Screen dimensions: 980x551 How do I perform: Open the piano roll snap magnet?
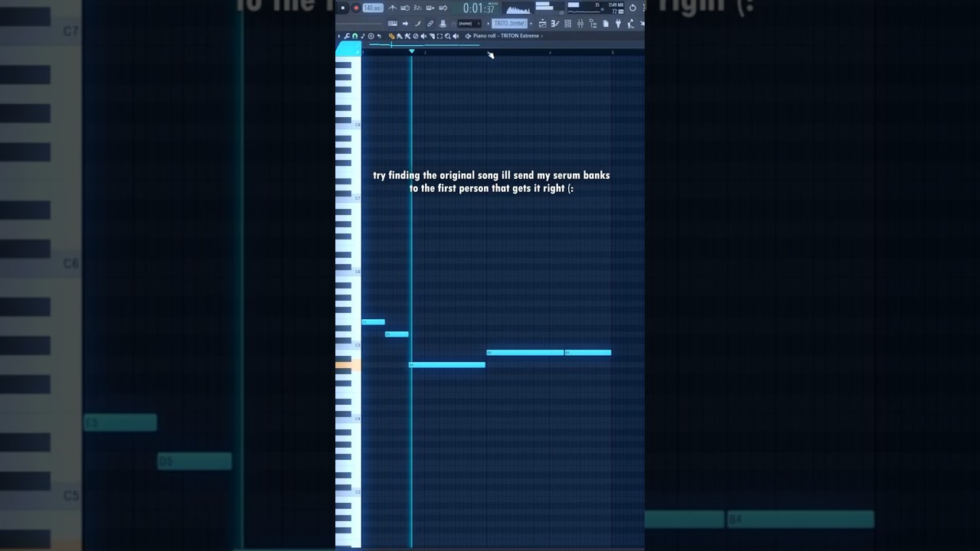tap(354, 36)
